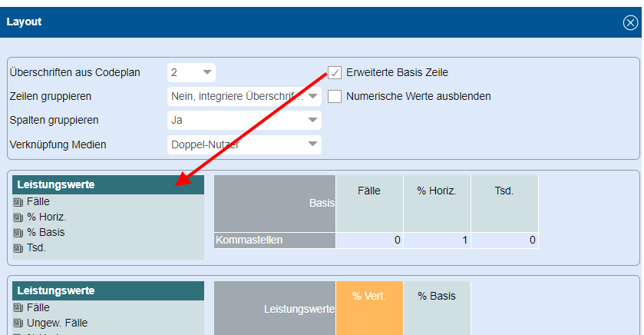Click the icon next to % Basis list item

(x=18, y=233)
